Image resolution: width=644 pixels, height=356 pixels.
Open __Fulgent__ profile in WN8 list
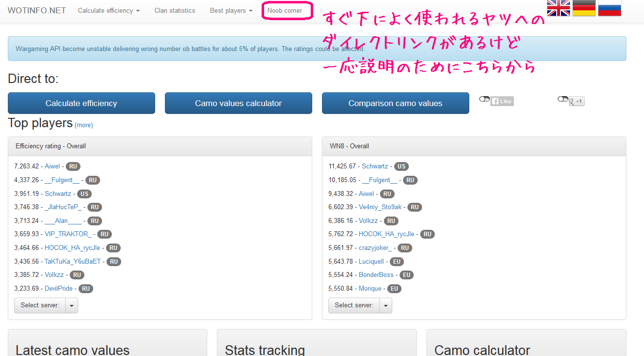pos(379,180)
